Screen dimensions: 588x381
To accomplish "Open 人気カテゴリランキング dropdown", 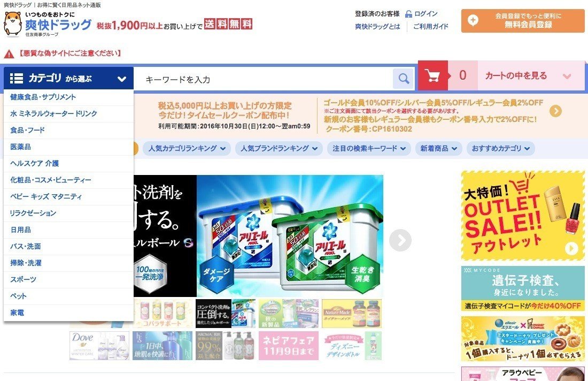I will click(187, 148).
